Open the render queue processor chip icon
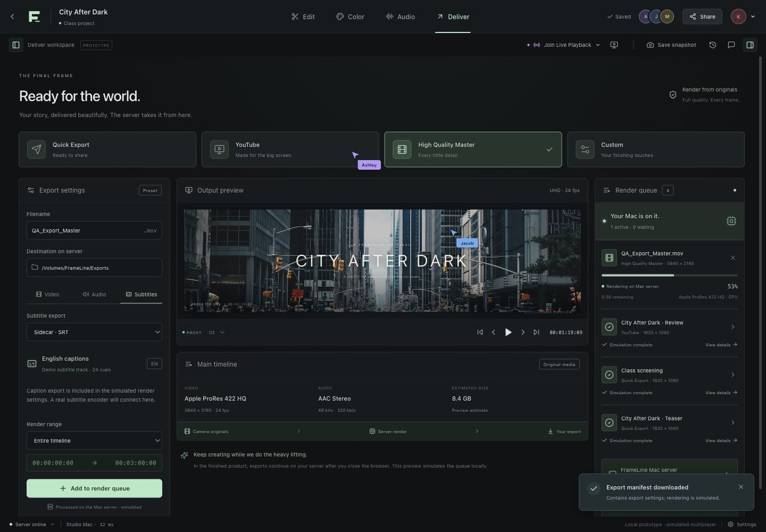766x532 pixels. pos(731,221)
